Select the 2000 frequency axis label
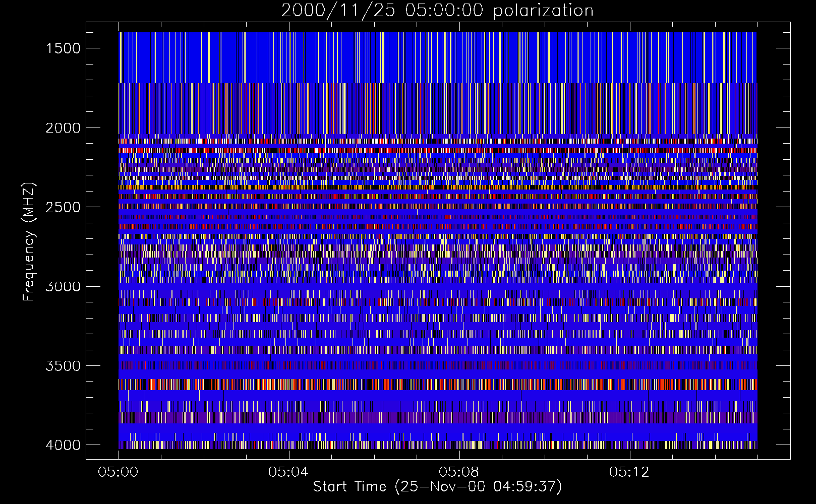Screen dimensions: 816x504 coord(63,128)
